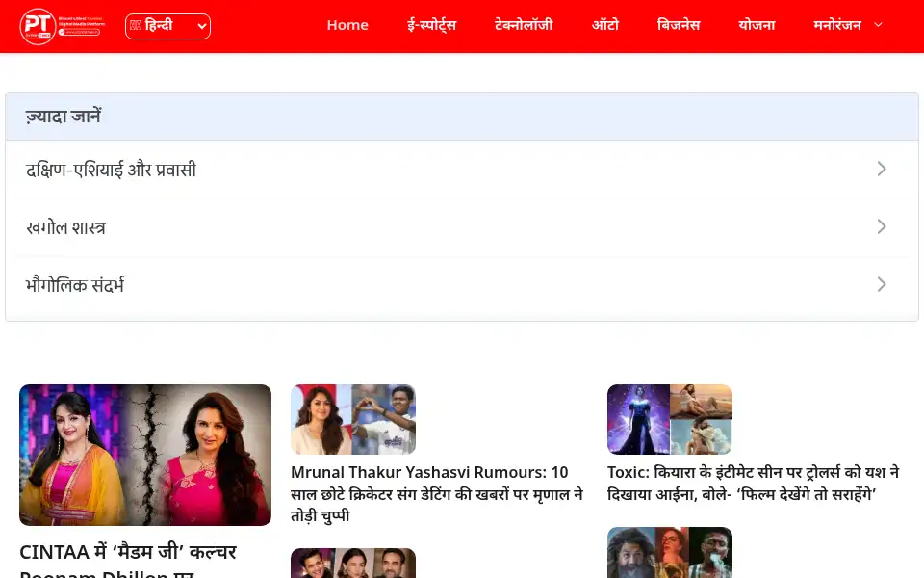Screen dimensions: 924x578
Task: Click chevron beside भौगोलिक संदर्भ
Action: tap(882, 285)
